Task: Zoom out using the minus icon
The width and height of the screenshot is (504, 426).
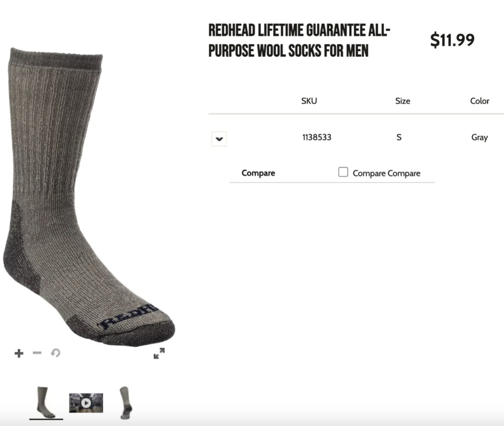Action: click(x=37, y=353)
